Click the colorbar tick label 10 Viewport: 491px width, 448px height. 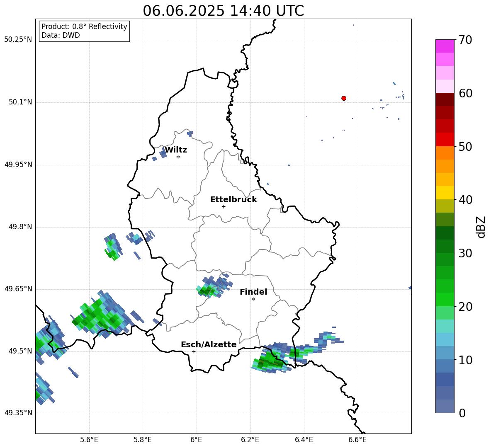coord(465,360)
